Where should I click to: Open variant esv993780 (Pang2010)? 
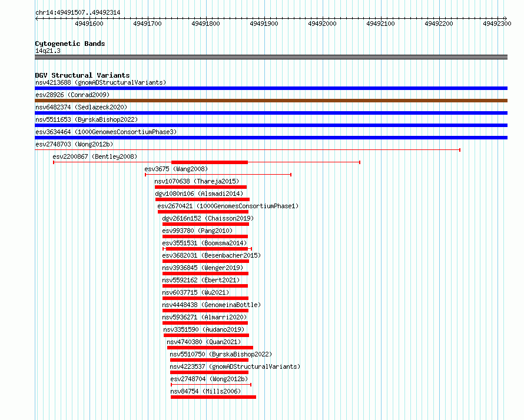(x=197, y=231)
